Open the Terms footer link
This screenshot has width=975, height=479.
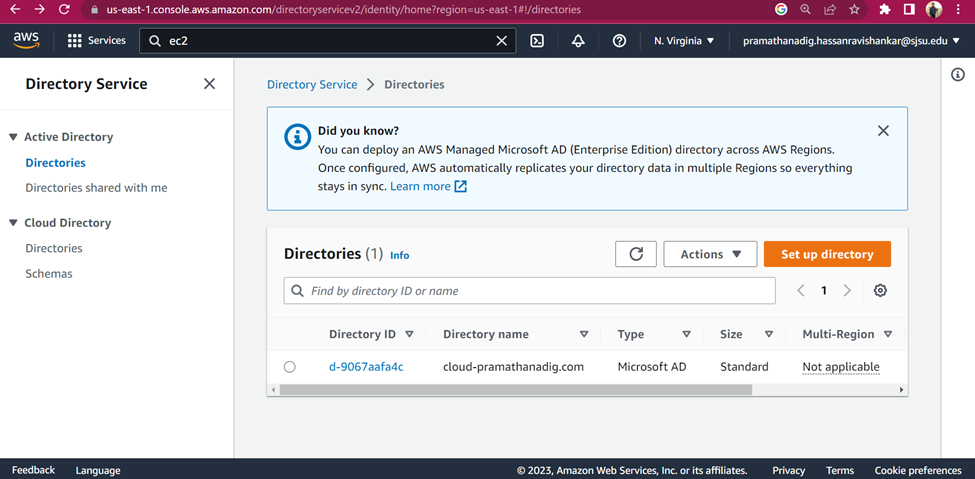840,470
